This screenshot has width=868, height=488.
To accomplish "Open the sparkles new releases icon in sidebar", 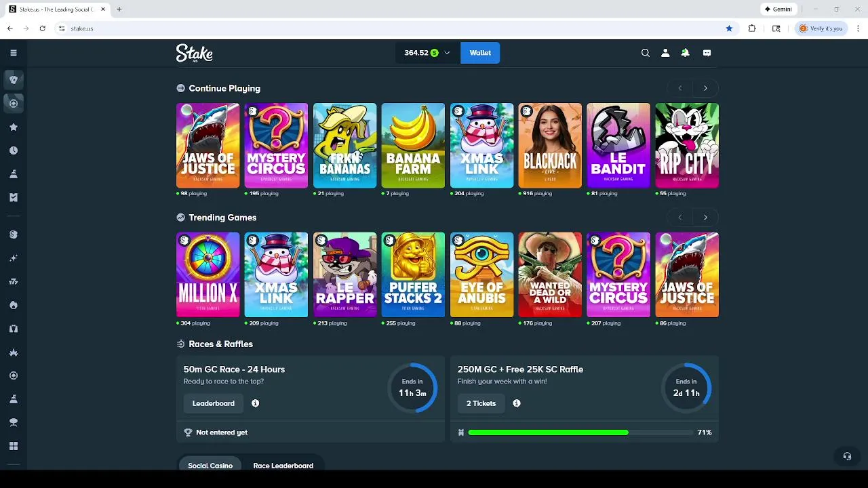I will click(13, 258).
